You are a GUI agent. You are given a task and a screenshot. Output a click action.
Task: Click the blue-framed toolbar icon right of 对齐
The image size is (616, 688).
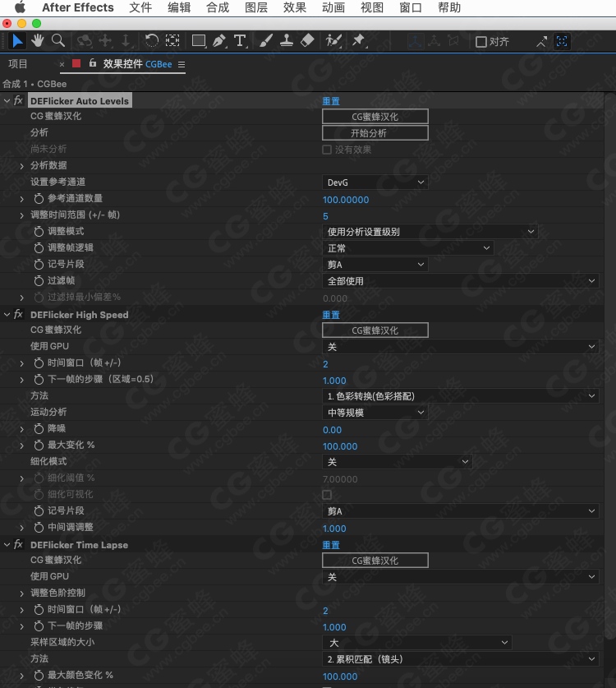click(562, 42)
